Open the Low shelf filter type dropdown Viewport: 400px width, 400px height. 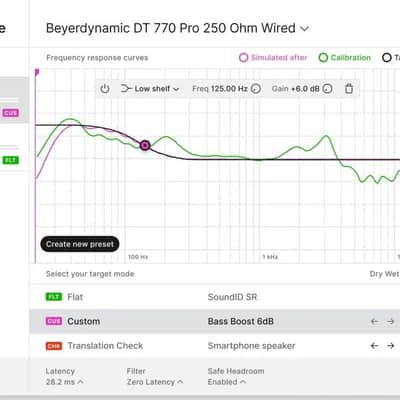pos(150,89)
